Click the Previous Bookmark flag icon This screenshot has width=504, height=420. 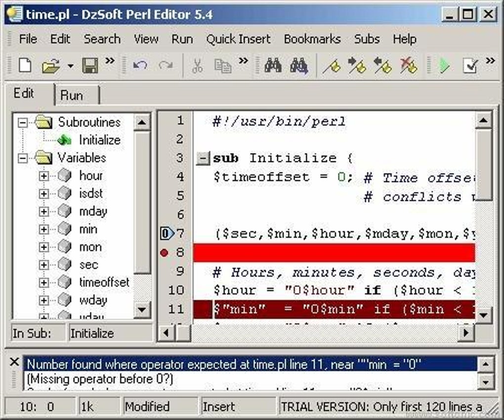coord(382,65)
